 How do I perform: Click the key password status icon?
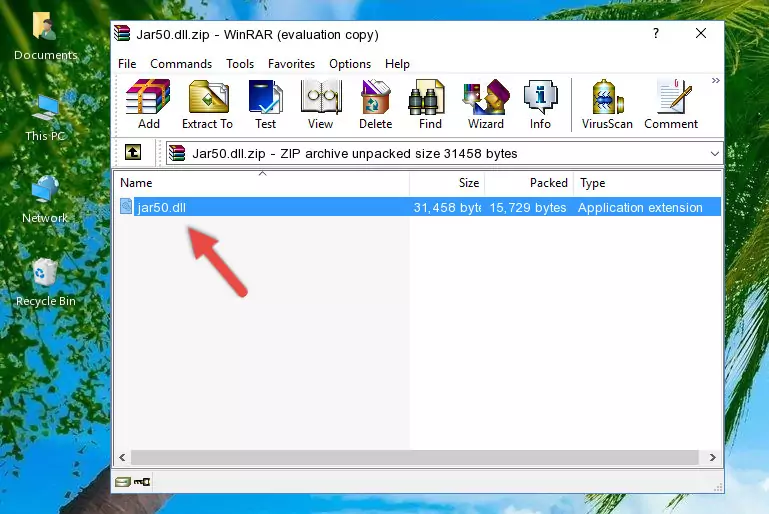click(142, 482)
